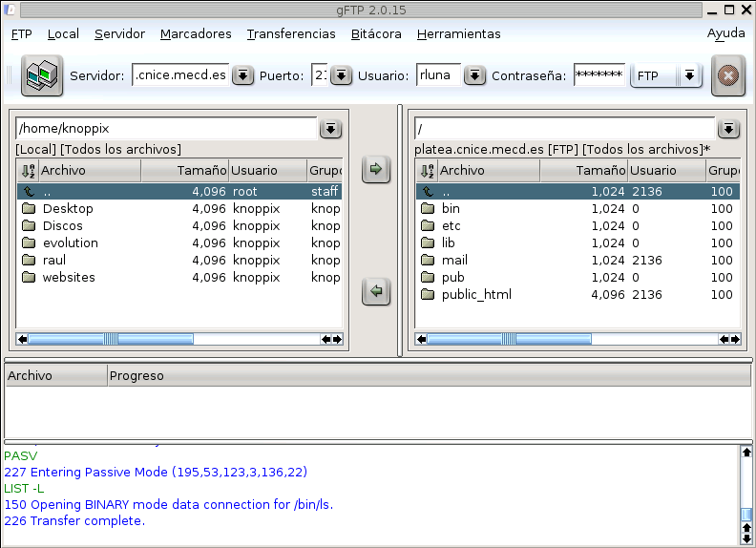This screenshot has height=548, width=756.
Task: Click the Contraseña password field
Action: pos(599,75)
